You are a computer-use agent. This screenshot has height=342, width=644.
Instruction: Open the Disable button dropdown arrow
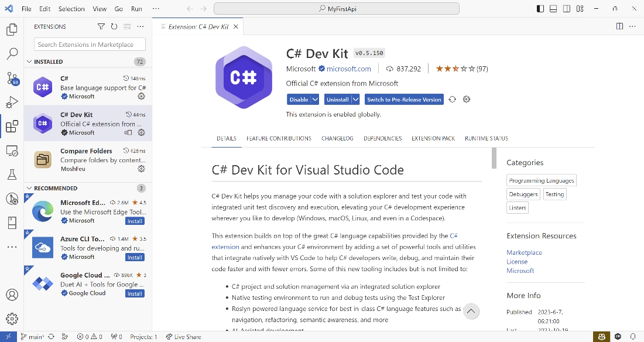(315, 100)
